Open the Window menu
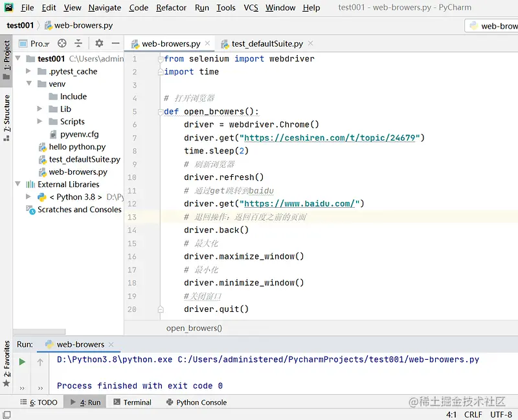518x420 pixels. tap(280, 8)
